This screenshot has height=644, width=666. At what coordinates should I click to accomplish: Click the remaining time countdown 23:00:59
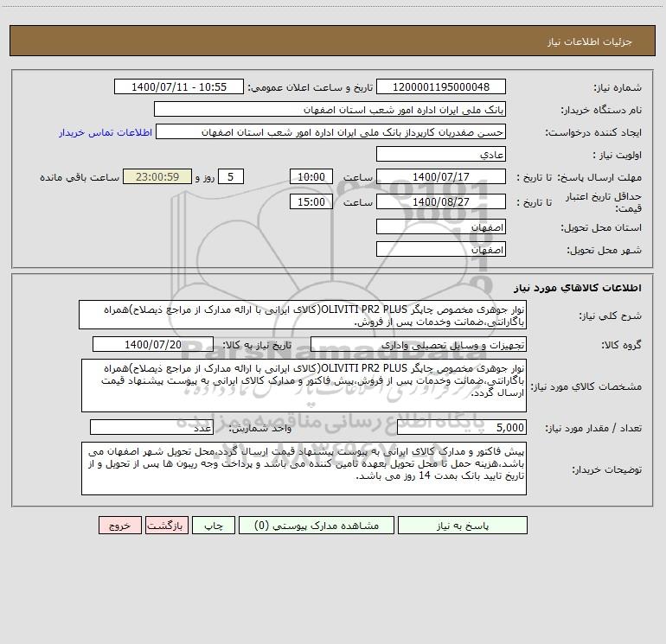(157, 176)
